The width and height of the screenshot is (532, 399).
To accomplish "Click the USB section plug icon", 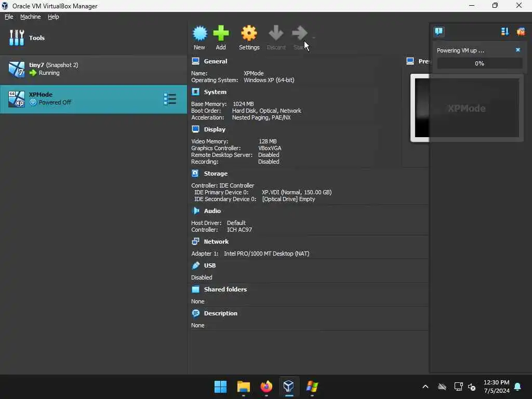I will tap(195, 265).
